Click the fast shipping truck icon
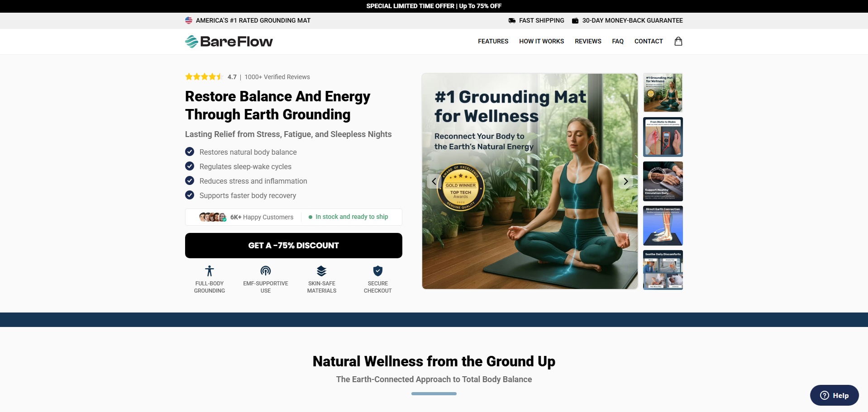Screen dimensions: 868x412 (x=512, y=21)
